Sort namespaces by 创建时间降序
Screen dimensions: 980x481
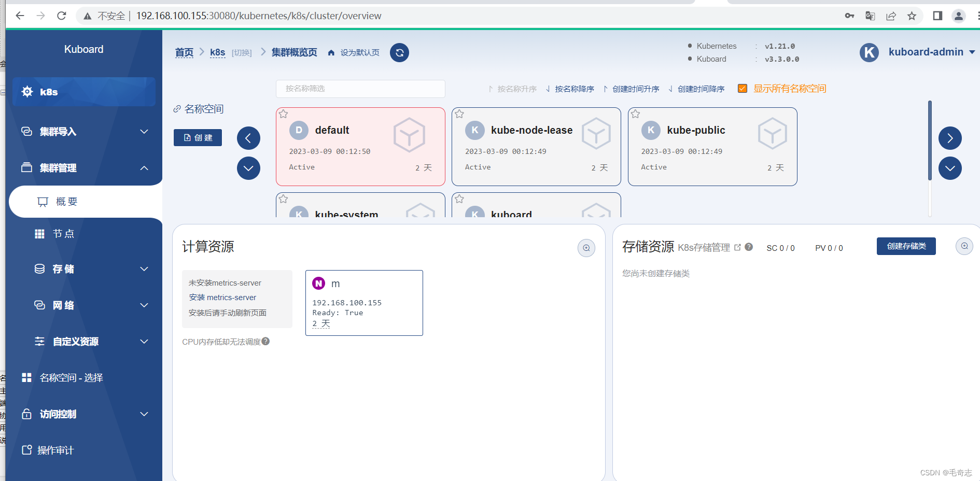tap(696, 89)
